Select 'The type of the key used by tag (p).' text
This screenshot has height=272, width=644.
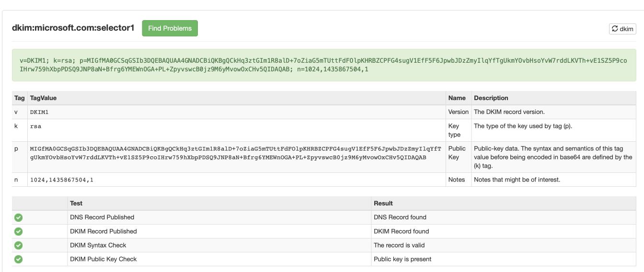click(x=523, y=126)
